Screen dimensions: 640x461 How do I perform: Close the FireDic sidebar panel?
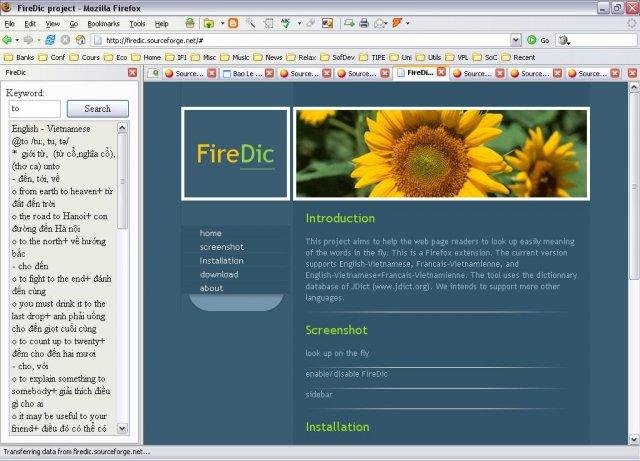(132, 73)
